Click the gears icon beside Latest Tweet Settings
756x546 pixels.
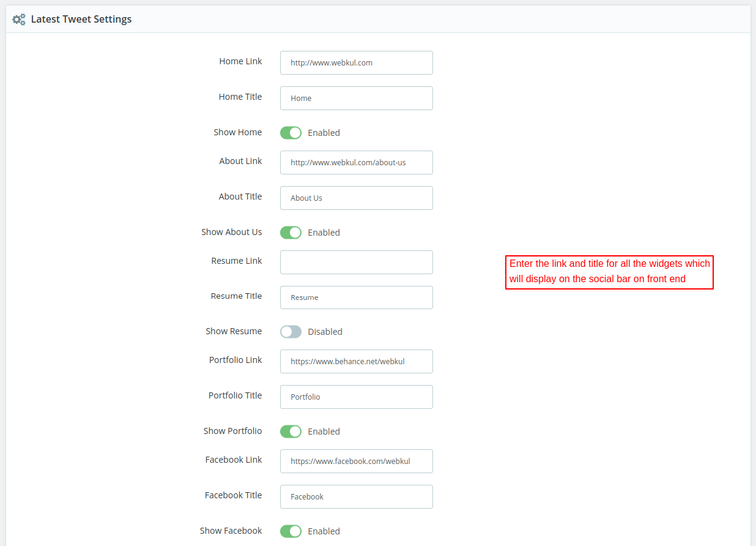(x=20, y=20)
